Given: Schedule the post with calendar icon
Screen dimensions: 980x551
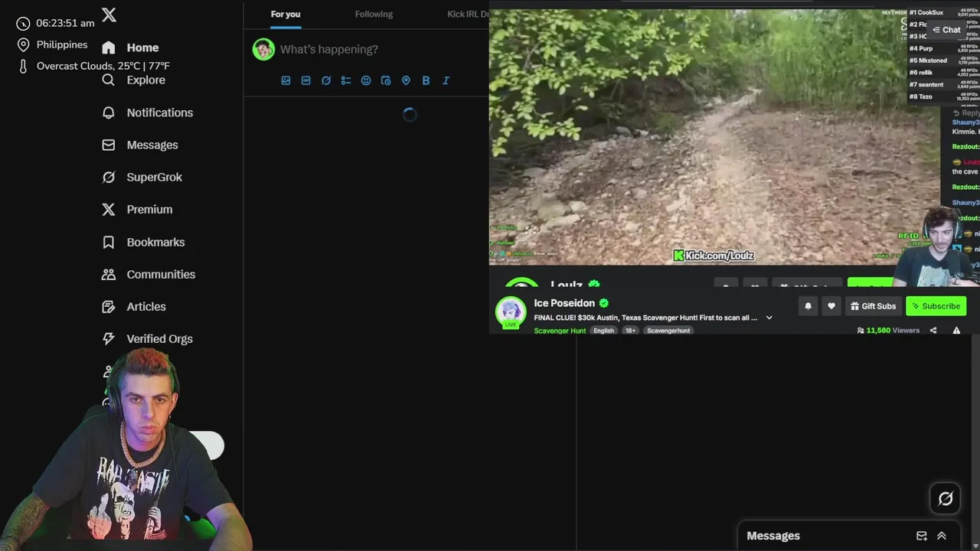Looking at the screenshot, I should click(386, 80).
